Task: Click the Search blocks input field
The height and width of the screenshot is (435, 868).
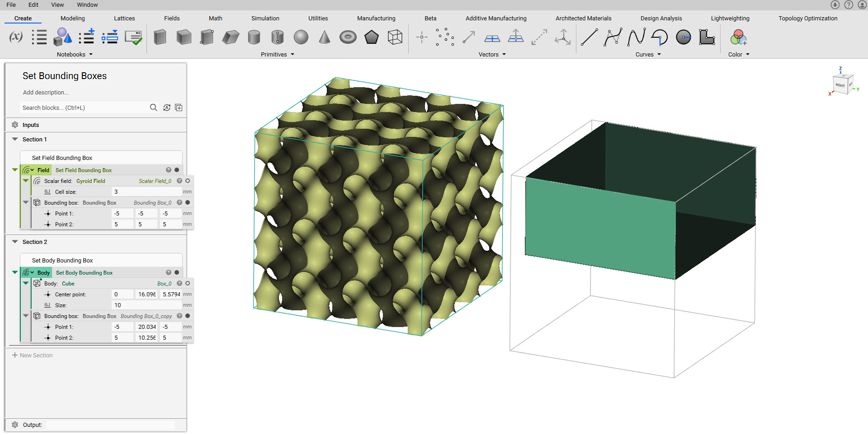Action: 84,108
